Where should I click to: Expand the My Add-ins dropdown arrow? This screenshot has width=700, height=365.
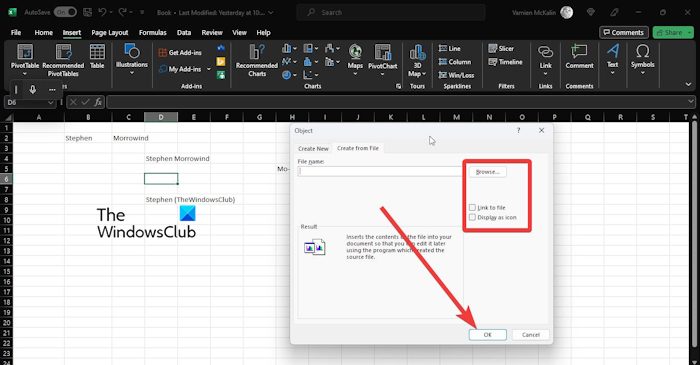208,69
